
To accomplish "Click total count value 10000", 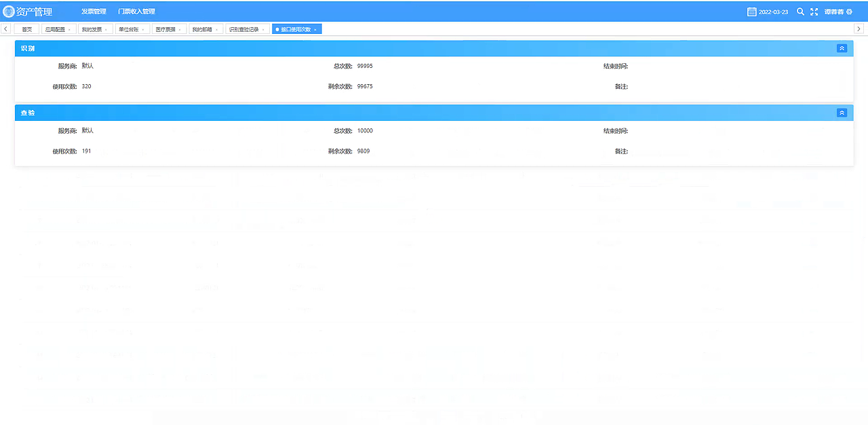I will [365, 131].
